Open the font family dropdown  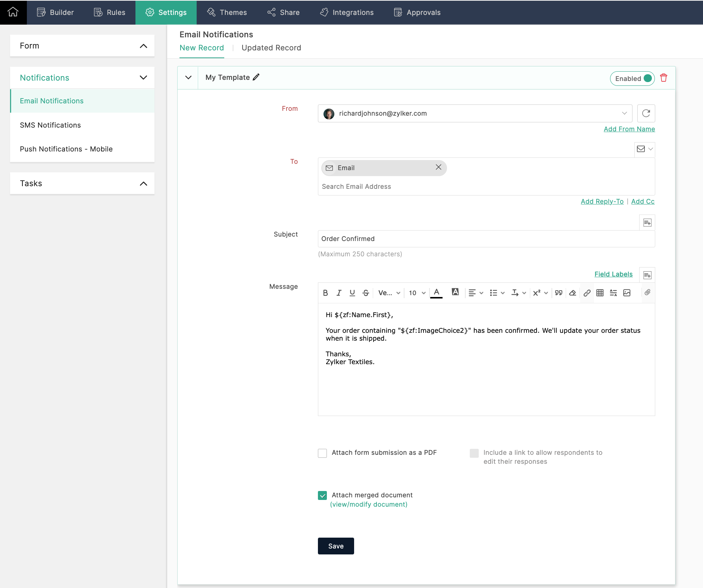click(x=389, y=293)
